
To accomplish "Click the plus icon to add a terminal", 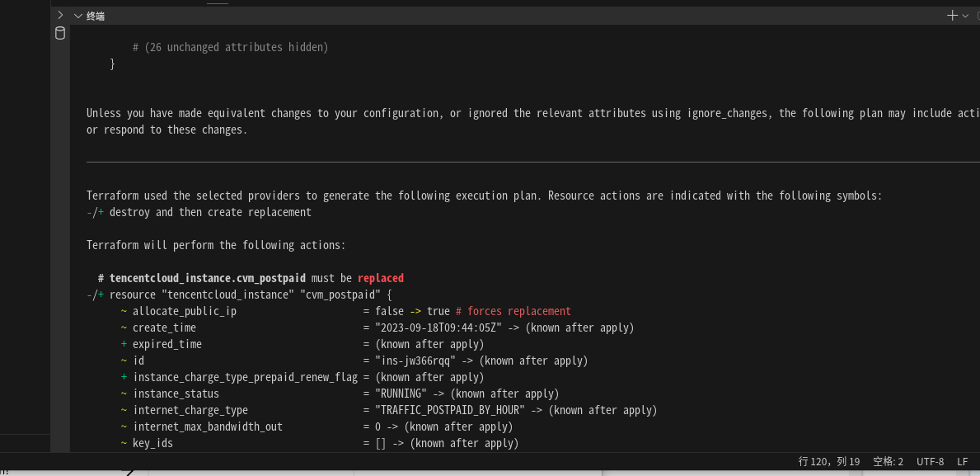I will pos(953,16).
